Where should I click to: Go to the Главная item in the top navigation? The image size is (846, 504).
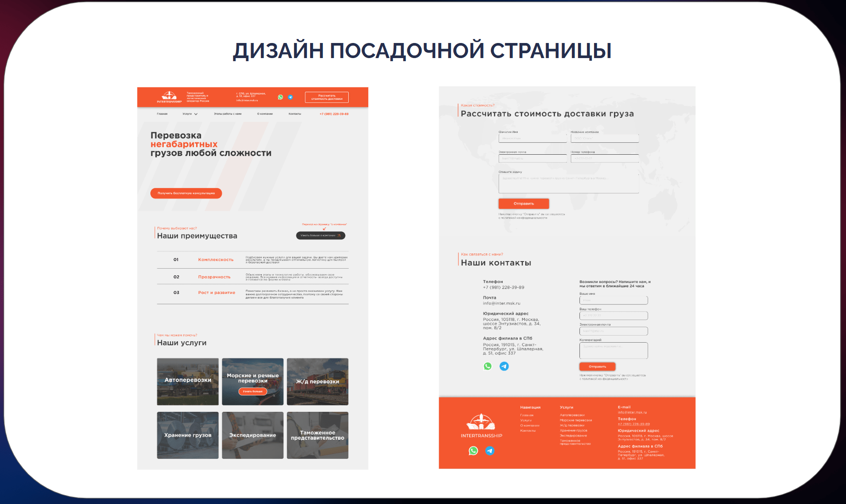[162, 114]
